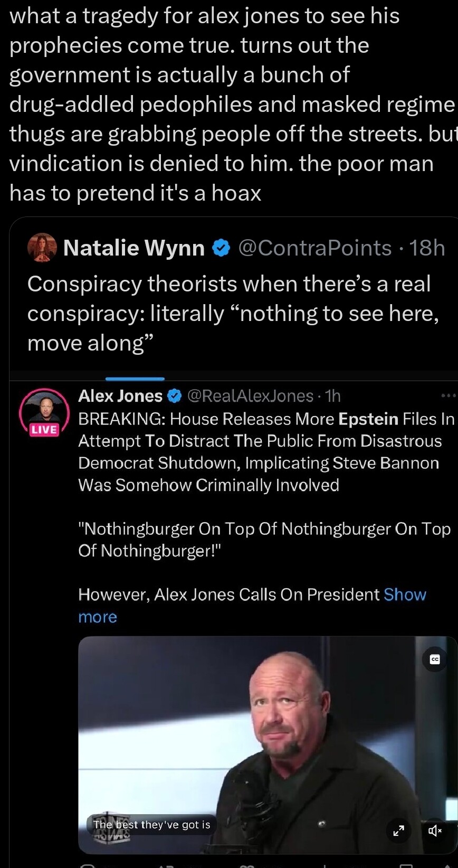Unmute the video sound
This screenshot has height=868, width=458.
(x=435, y=831)
